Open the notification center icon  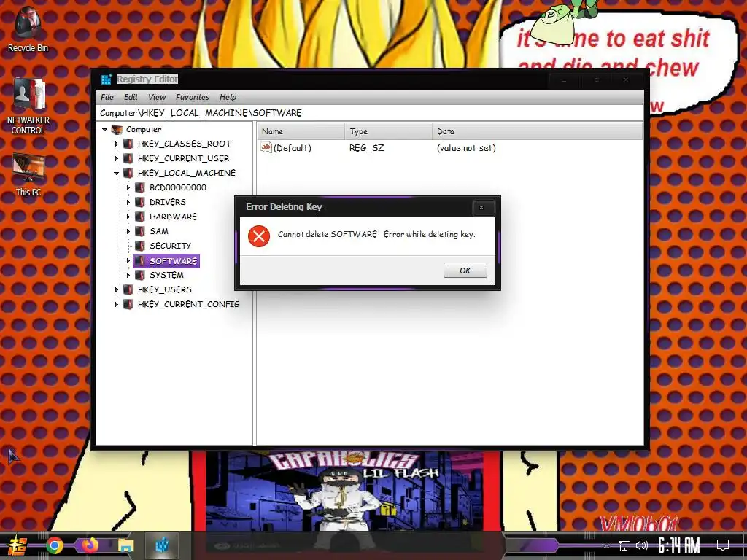click(723, 545)
